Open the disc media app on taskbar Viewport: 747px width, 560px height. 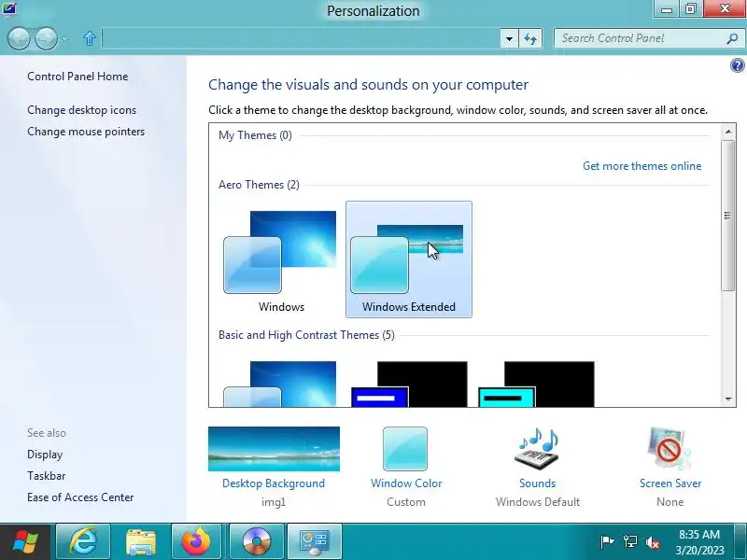coord(256,542)
